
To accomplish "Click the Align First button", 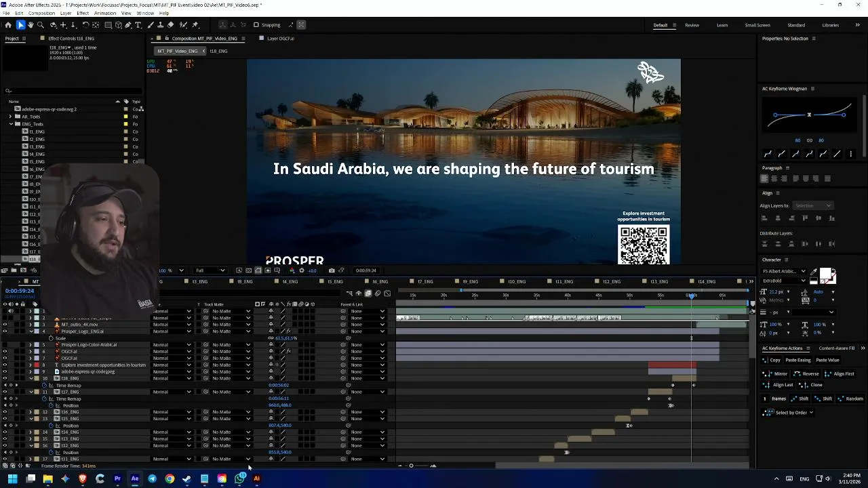I will point(840,374).
